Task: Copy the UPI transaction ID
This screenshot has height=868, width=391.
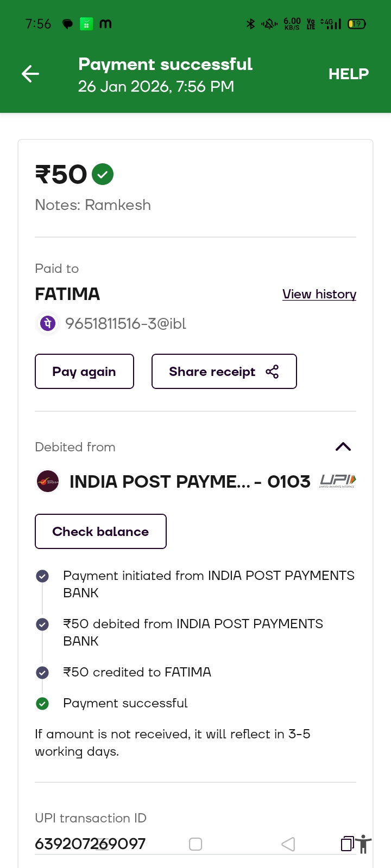Action: pyautogui.click(x=347, y=844)
